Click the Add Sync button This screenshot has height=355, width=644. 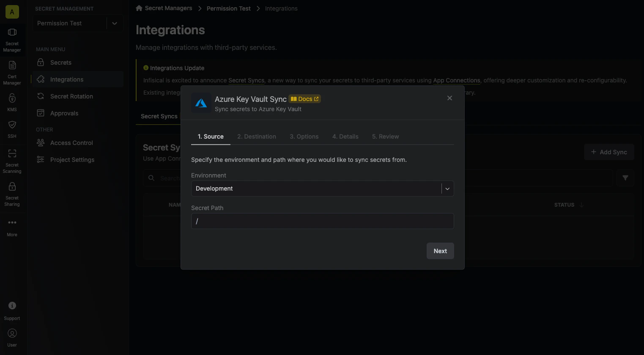[609, 152]
